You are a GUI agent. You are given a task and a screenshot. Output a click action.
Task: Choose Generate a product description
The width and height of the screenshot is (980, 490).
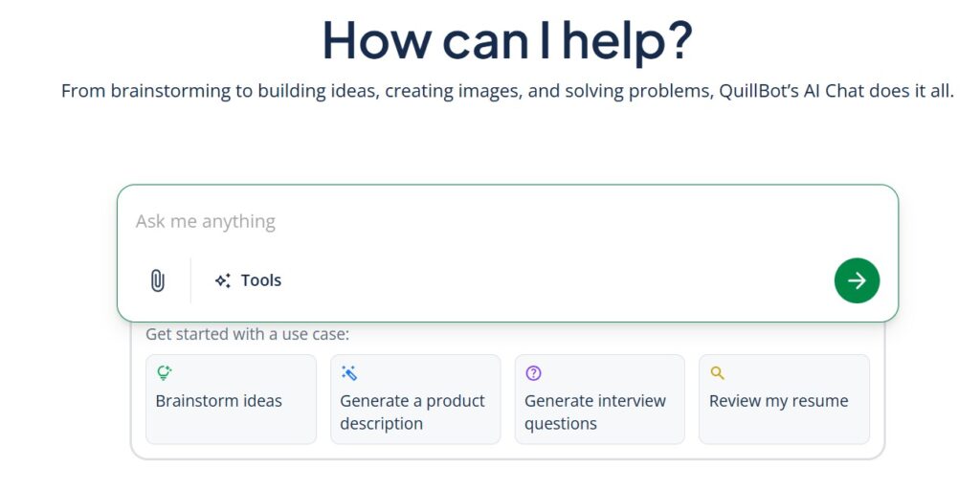click(412, 412)
